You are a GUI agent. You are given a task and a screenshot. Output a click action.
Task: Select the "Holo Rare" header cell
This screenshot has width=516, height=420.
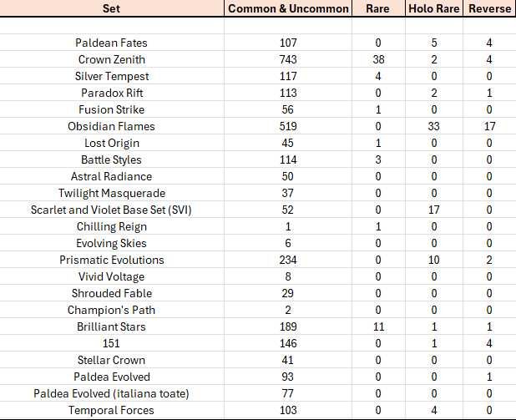pyautogui.click(x=433, y=8)
